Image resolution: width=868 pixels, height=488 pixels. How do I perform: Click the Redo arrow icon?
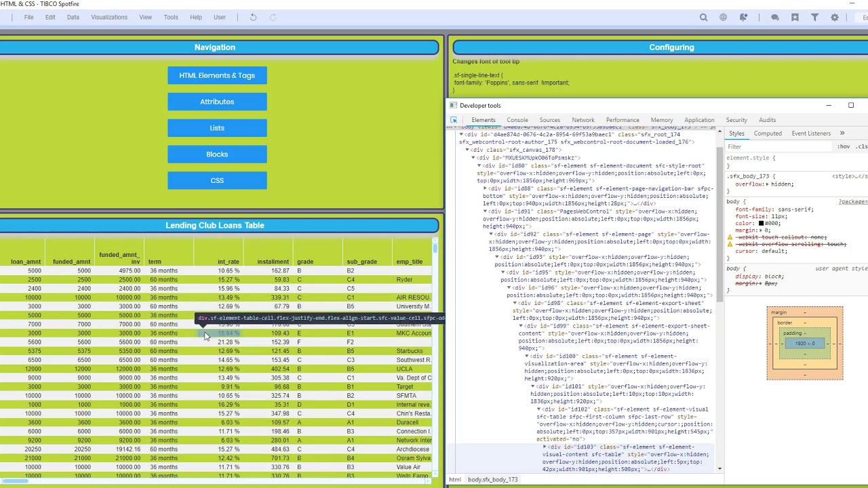[273, 18]
